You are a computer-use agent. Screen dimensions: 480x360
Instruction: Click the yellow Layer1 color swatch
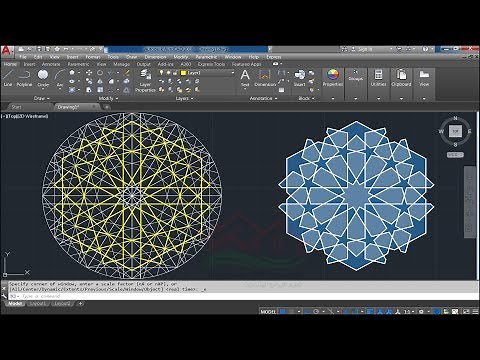coord(183,73)
